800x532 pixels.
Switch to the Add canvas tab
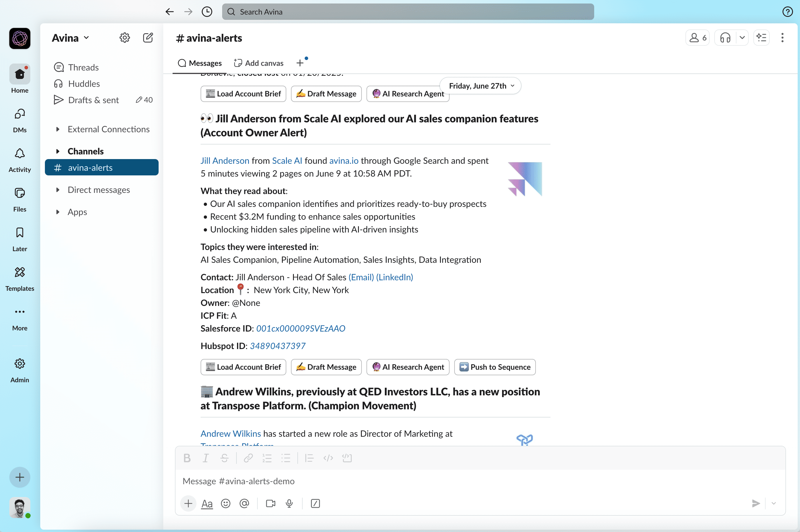pyautogui.click(x=259, y=63)
